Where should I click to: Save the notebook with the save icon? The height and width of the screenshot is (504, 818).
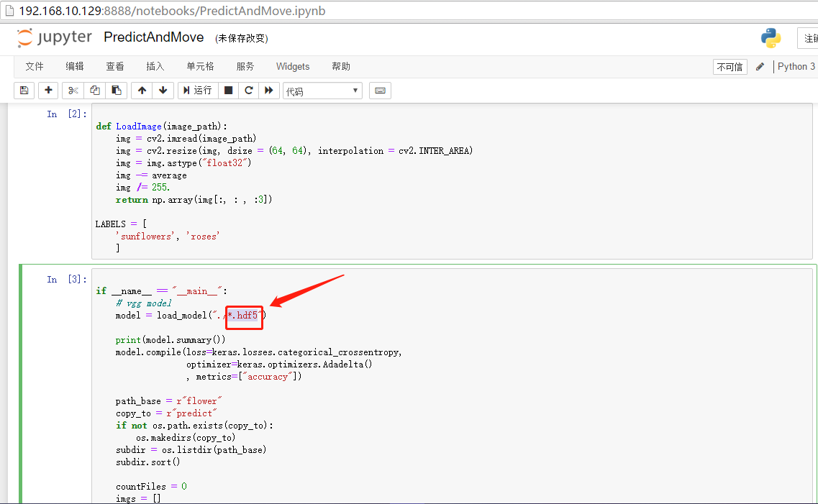(x=25, y=90)
